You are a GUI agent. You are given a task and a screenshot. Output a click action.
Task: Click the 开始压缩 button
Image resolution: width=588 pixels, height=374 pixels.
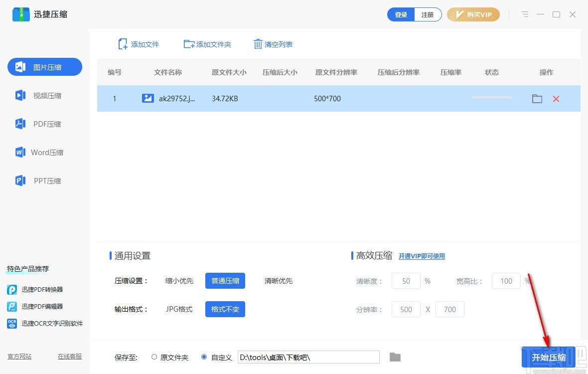[x=549, y=357]
